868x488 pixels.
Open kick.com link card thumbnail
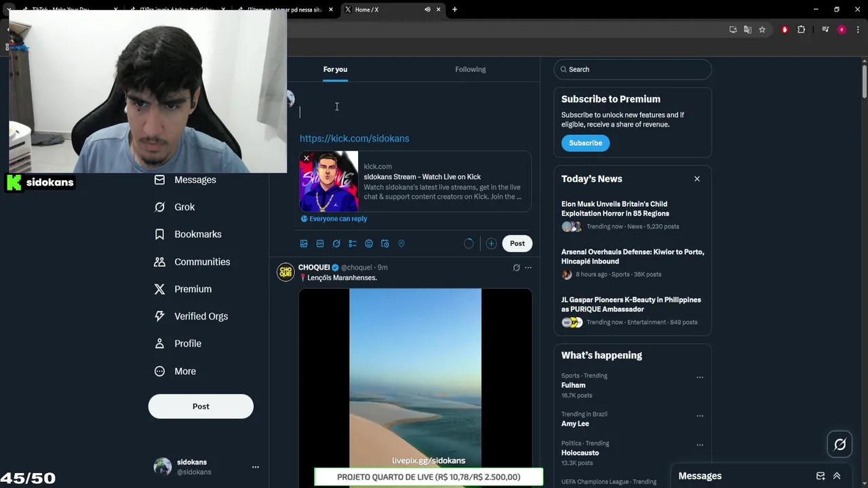coord(329,182)
